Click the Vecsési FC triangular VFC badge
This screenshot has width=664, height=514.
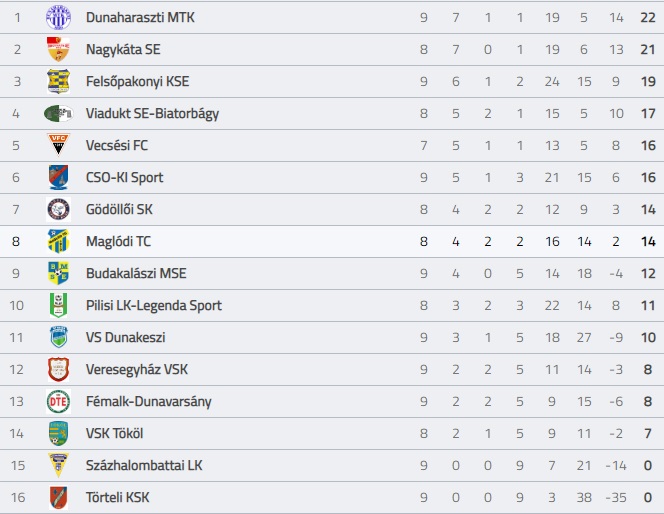[x=58, y=145]
